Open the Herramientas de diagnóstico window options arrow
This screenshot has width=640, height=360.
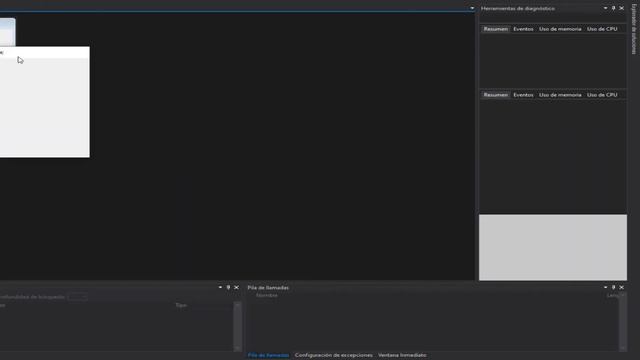click(x=605, y=8)
